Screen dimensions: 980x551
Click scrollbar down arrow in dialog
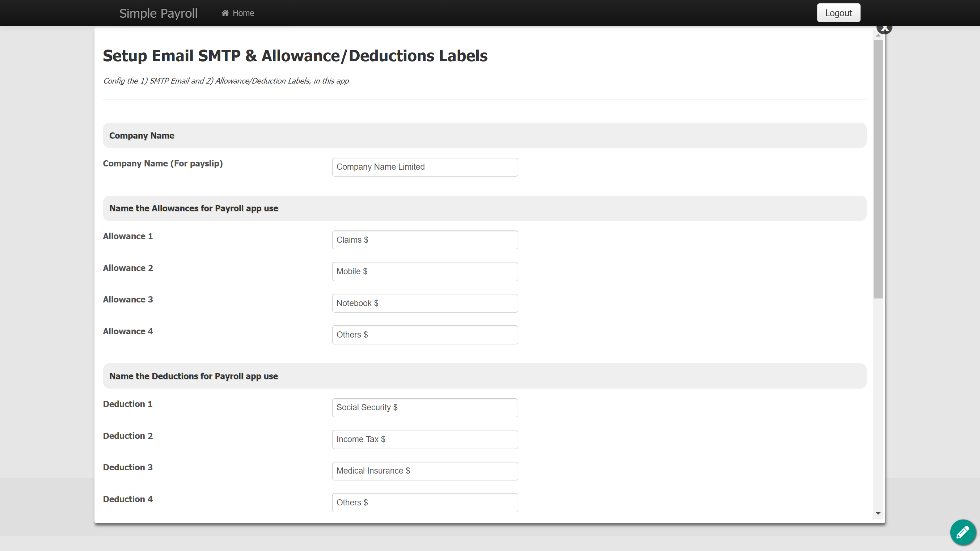point(878,513)
